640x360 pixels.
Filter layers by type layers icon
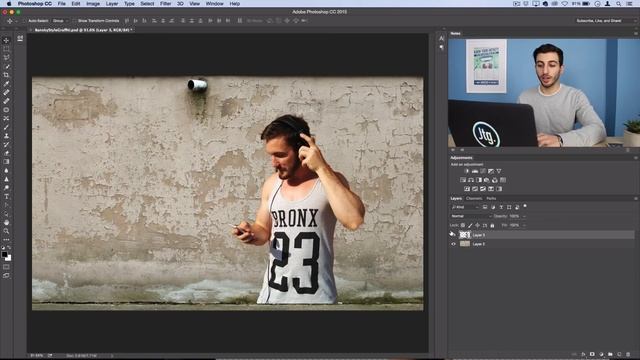pyautogui.click(x=501, y=207)
